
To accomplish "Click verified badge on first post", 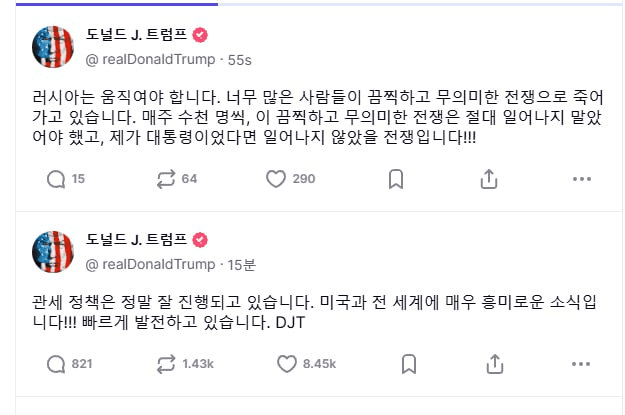I will 200,35.
